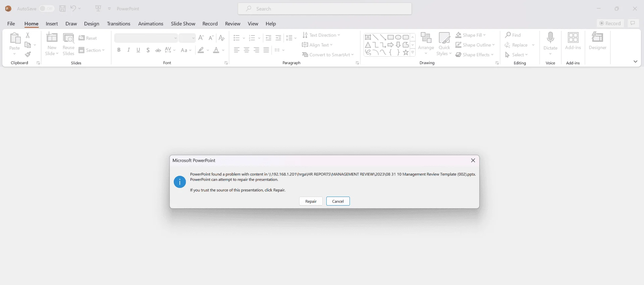Toggle Justify alignment
The height and width of the screenshot is (285, 644).
266,50
